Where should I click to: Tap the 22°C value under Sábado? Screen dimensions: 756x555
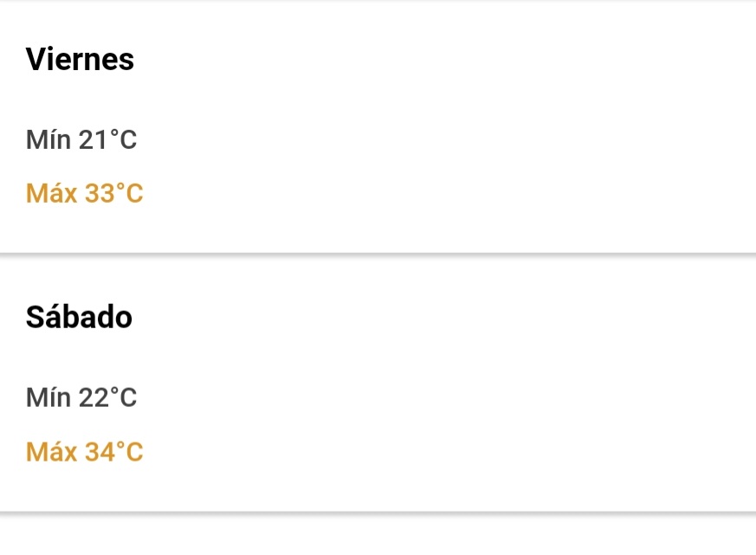(107, 397)
